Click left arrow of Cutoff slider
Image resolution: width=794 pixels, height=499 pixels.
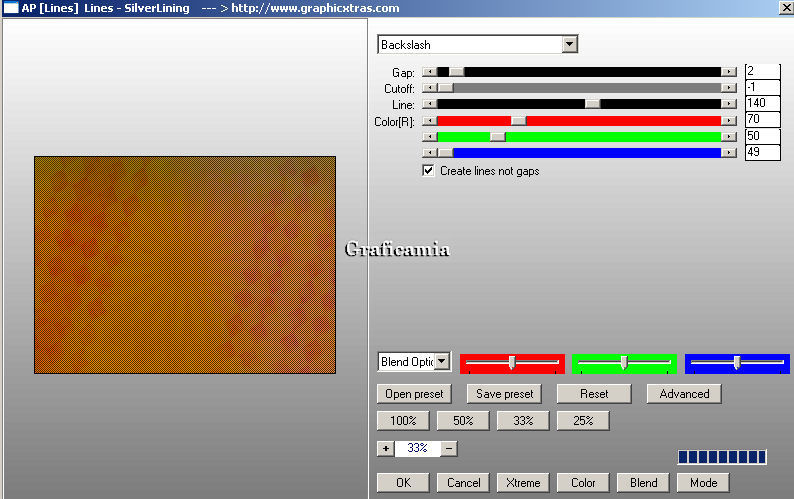pyautogui.click(x=429, y=88)
